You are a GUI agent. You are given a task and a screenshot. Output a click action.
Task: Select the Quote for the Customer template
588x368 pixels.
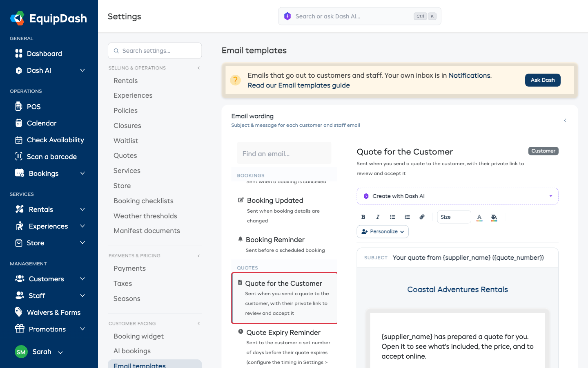point(284,298)
